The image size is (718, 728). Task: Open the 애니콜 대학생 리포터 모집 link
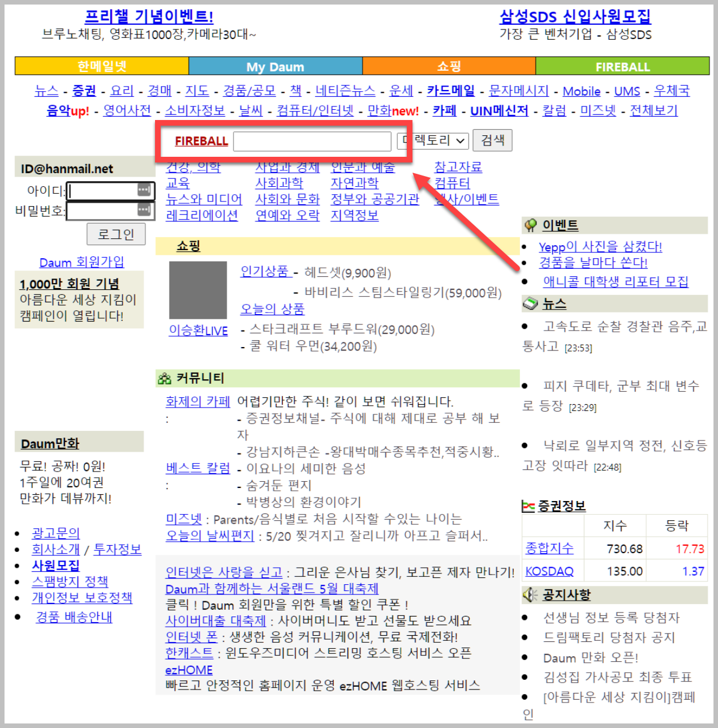coord(616,281)
